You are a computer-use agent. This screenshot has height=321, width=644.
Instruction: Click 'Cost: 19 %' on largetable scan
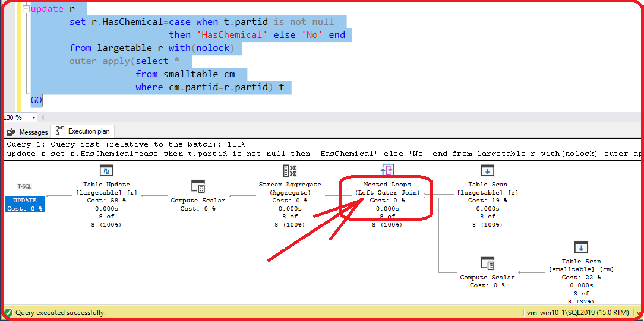click(x=488, y=201)
